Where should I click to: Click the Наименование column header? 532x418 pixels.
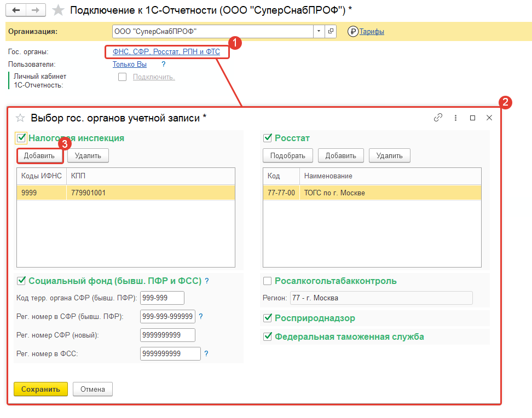coord(391,176)
